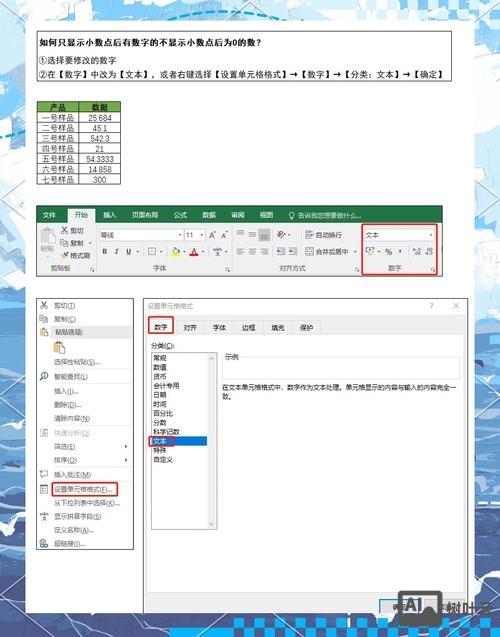This screenshot has height=637, width=500.
Task: Open the font size dropdown showing 11
Action: coord(195,235)
